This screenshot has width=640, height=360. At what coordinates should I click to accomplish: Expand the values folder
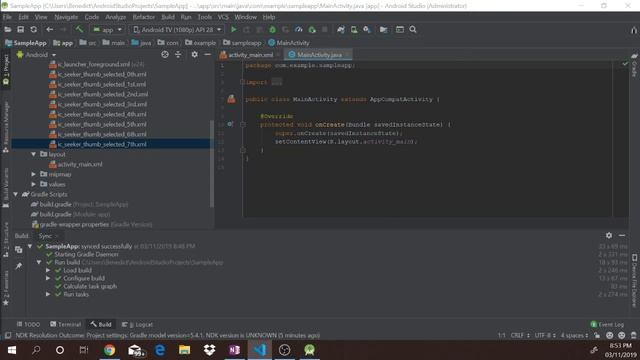pos(33,184)
